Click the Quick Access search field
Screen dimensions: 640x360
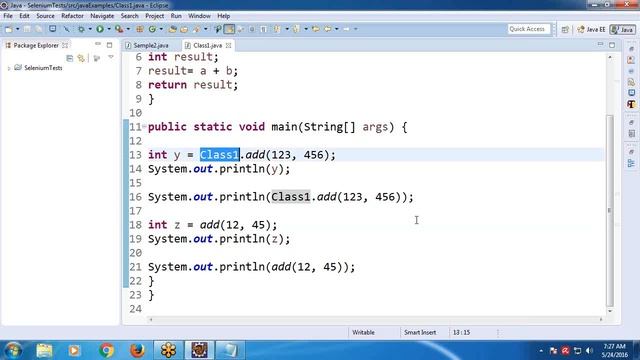[x=529, y=29]
